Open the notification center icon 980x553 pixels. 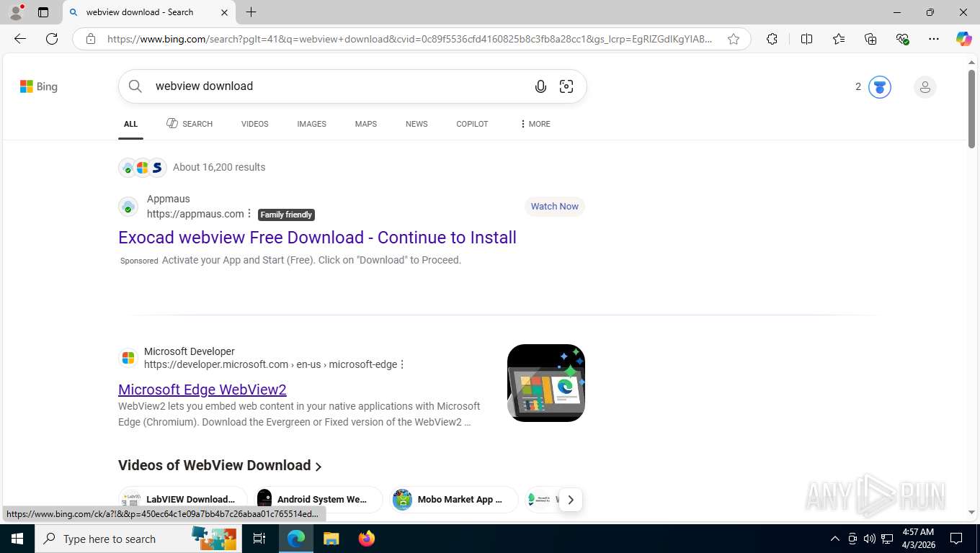click(x=956, y=539)
